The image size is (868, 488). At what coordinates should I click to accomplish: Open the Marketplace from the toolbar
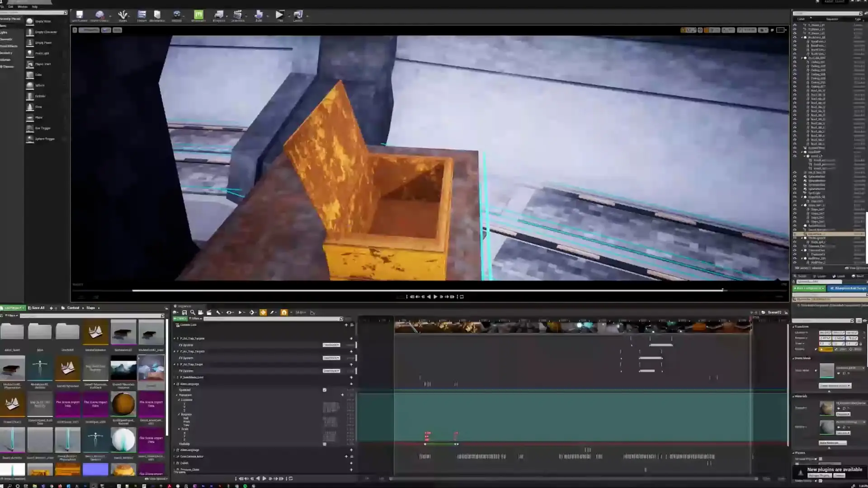tap(157, 15)
